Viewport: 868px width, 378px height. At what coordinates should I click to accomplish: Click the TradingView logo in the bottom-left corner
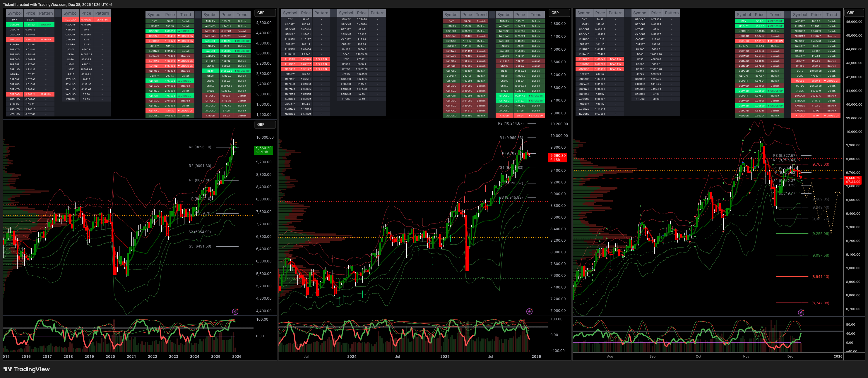27,369
